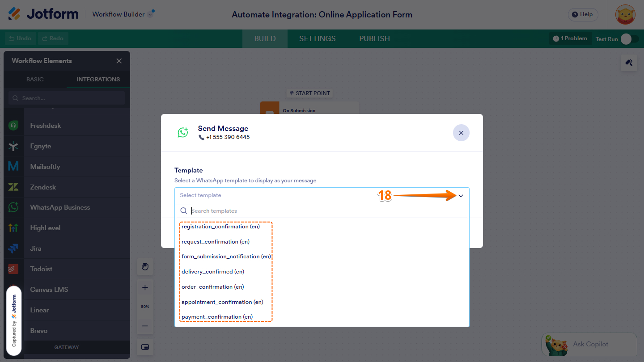Select the Mailsoftly integration icon

[13, 167]
